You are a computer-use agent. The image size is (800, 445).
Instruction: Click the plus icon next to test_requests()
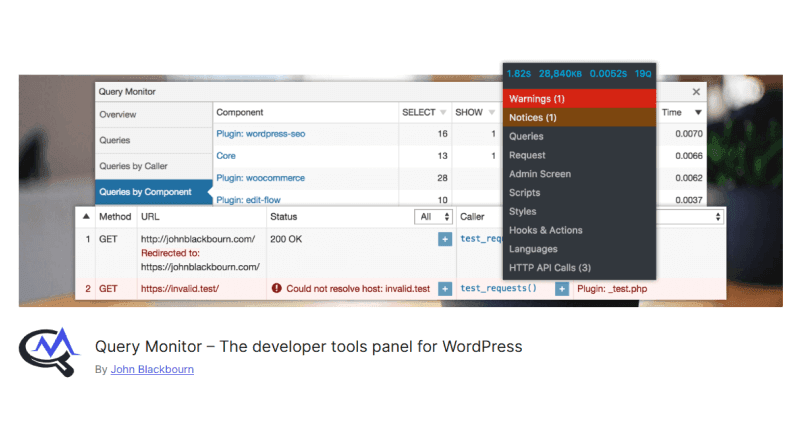click(x=562, y=288)
